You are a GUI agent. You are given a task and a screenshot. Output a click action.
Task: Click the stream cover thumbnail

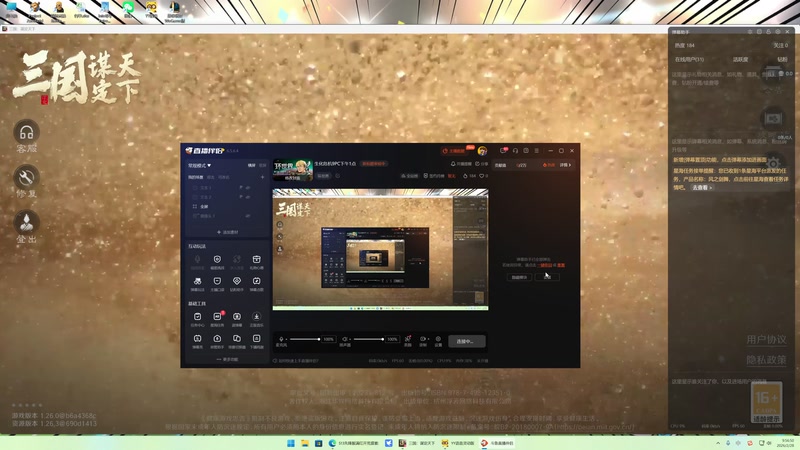click(293, 170)
